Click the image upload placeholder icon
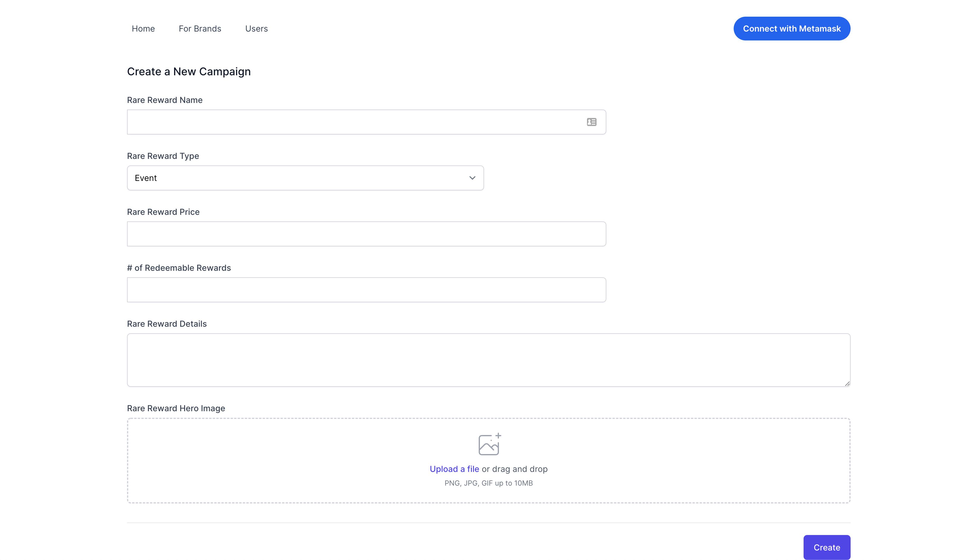This screenshot has height=560, width=958. (489, 444)
